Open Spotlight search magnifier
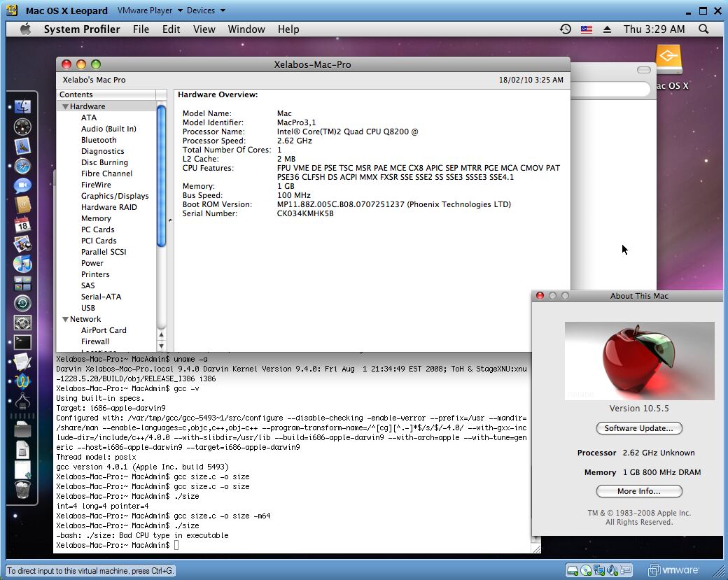This screenshot has width=728, height=580. pos(704,29)
